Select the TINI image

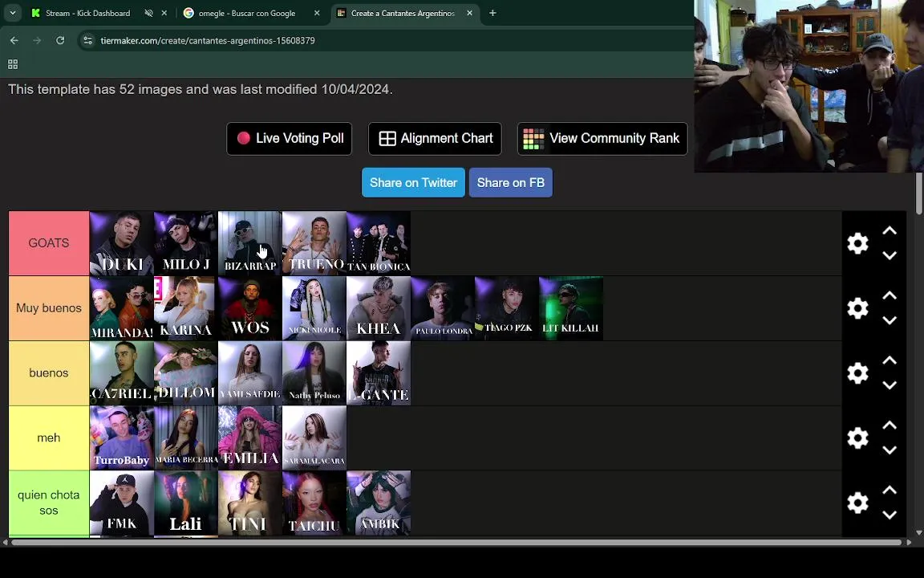pyautogui.click(x=250, y=503)
